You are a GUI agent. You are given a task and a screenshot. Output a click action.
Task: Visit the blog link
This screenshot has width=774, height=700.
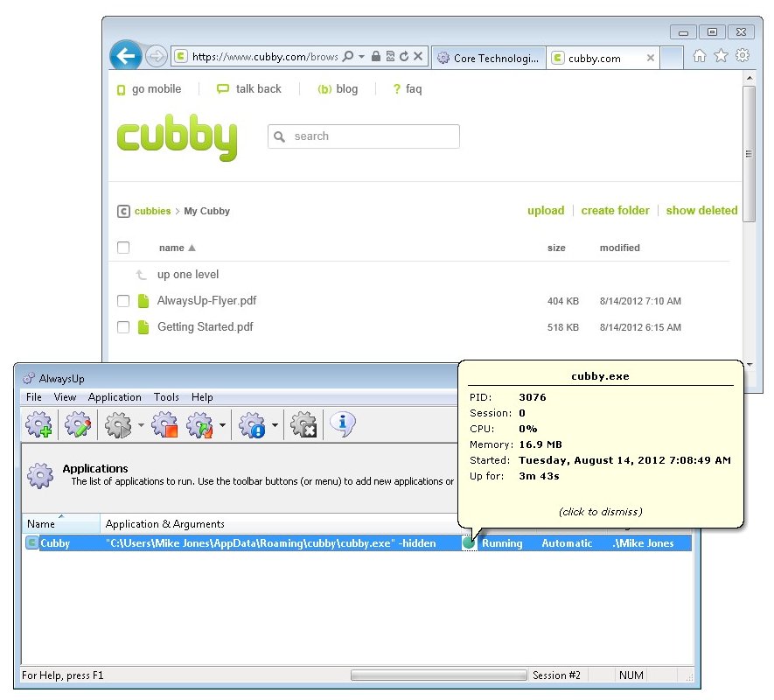[338, 89]
